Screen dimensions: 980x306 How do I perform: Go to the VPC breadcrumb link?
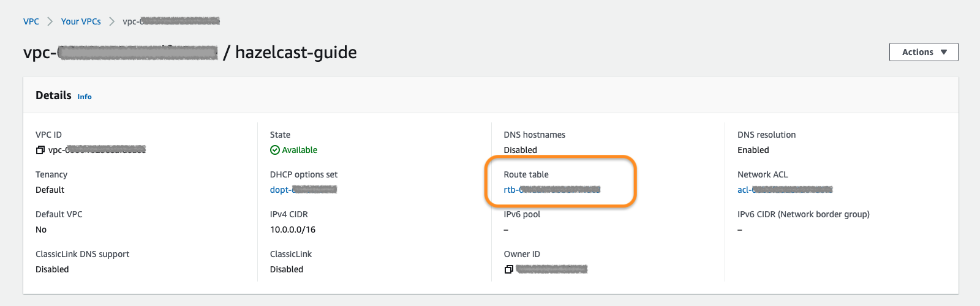31,21
